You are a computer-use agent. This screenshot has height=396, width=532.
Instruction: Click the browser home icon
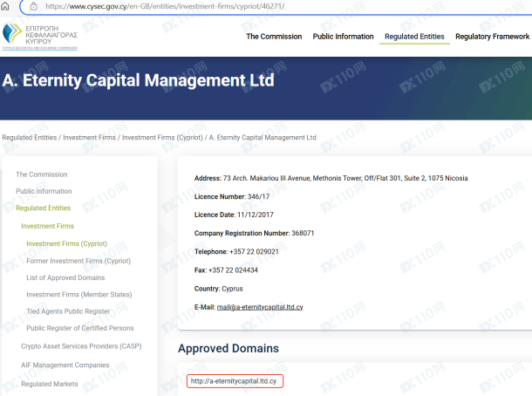pyautogui.click(x=4, y=6)
